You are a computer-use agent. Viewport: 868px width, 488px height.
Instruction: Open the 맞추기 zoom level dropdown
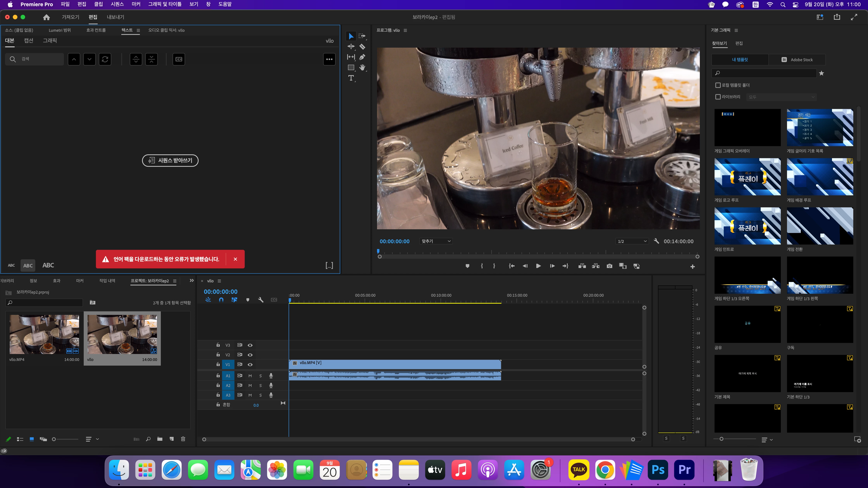pyautogui.click(x=436, y=241)
